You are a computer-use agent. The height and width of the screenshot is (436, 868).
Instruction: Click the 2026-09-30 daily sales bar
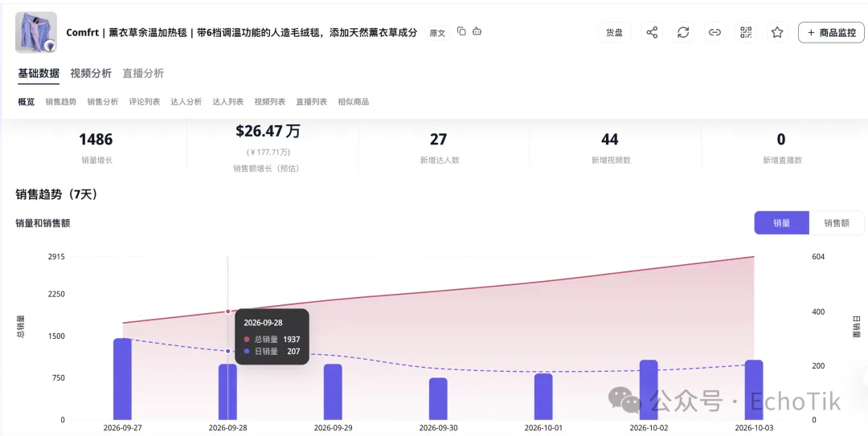click(438, 399)
